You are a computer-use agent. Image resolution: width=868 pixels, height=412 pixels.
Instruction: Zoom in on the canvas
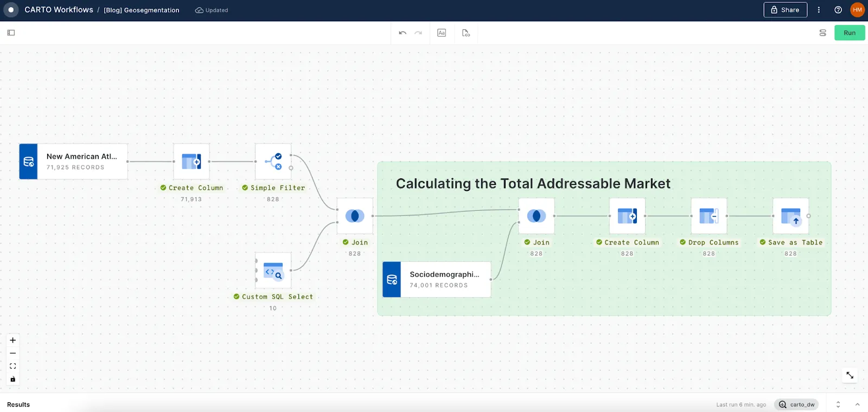(13, 340)
